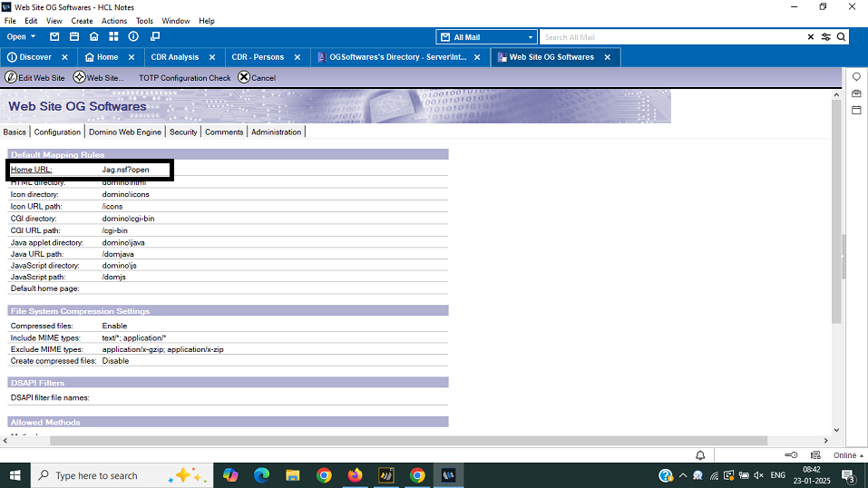Select the Configuration tab
Viewport: 868px width, 488px height.
pos(57,132)
